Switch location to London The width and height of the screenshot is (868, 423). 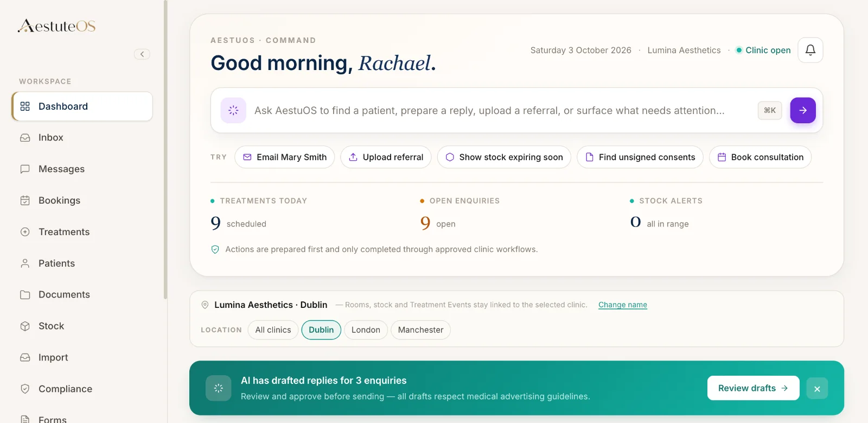coord(366,330)
